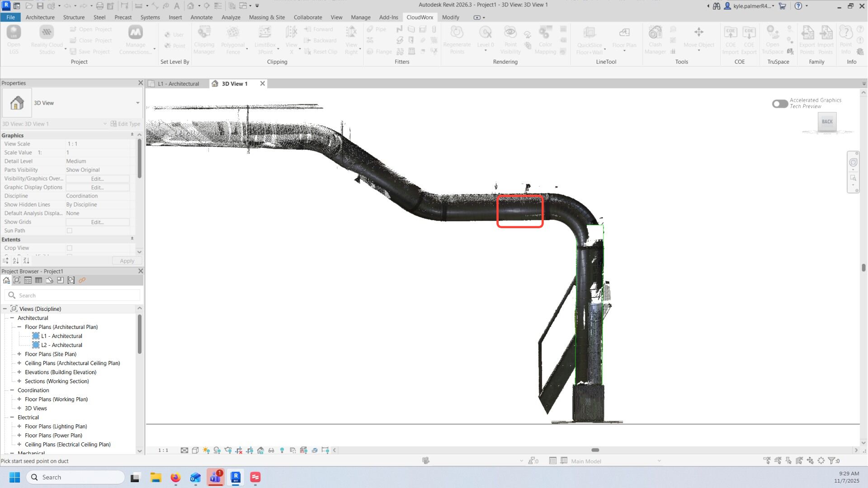Collapse the Architectural tree node

click(12, 318)
